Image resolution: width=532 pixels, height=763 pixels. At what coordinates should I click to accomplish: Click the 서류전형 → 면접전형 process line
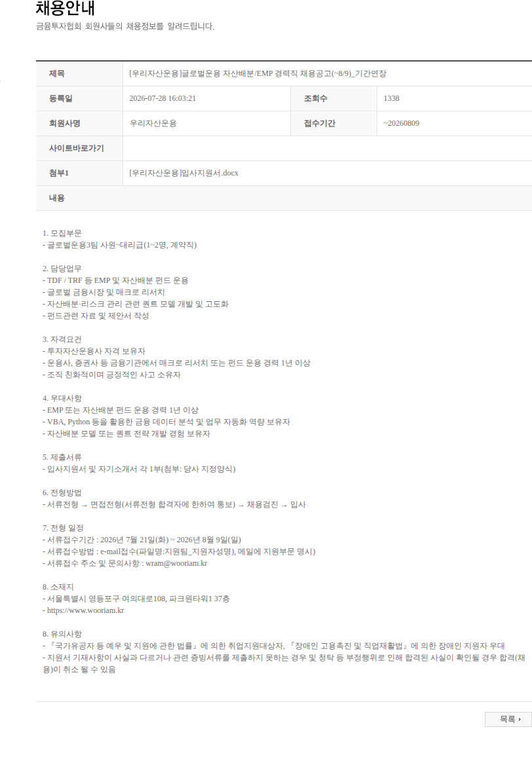point(174,505)
